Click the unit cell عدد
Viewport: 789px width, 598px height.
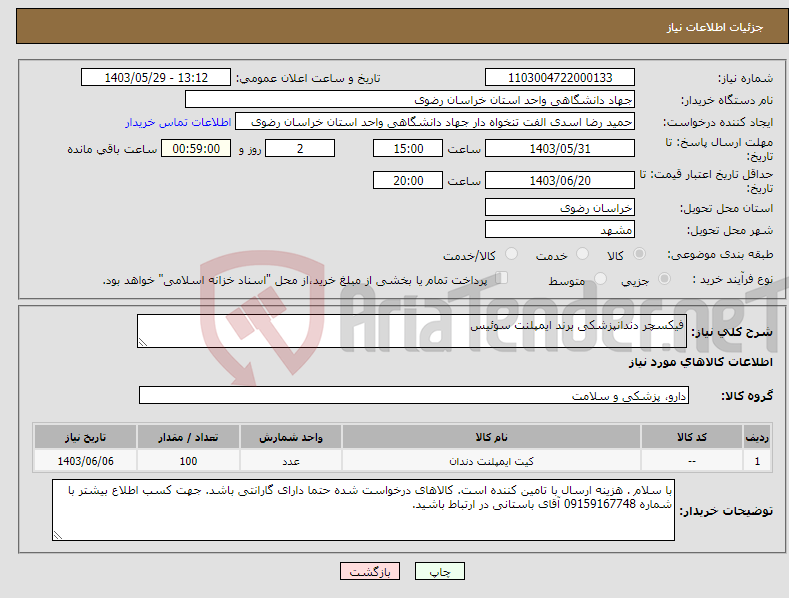point(291,461)
